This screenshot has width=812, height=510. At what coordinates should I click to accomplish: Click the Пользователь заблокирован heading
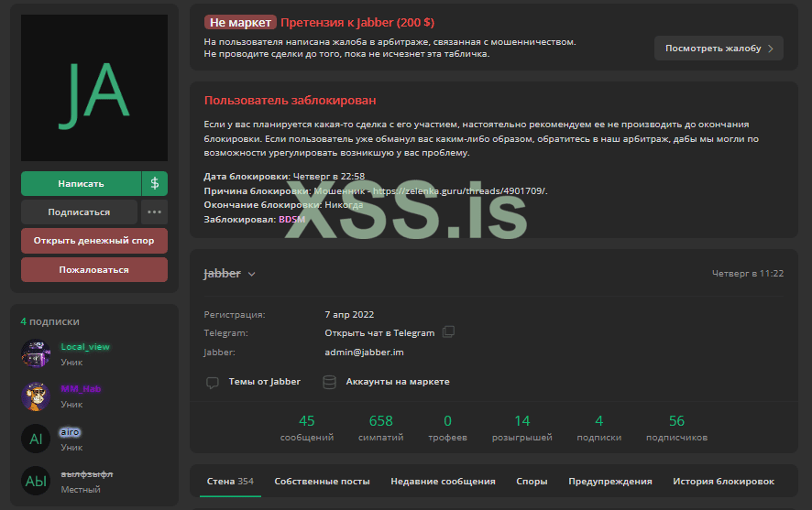pyautogui.click(x=290, y=101)
